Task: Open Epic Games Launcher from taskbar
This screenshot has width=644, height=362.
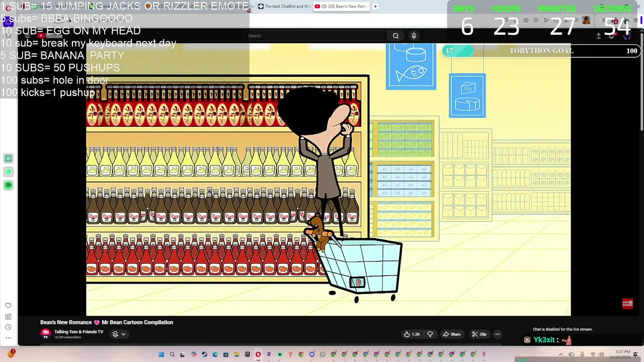Action: pyautogui.click(x=247, y=354)
